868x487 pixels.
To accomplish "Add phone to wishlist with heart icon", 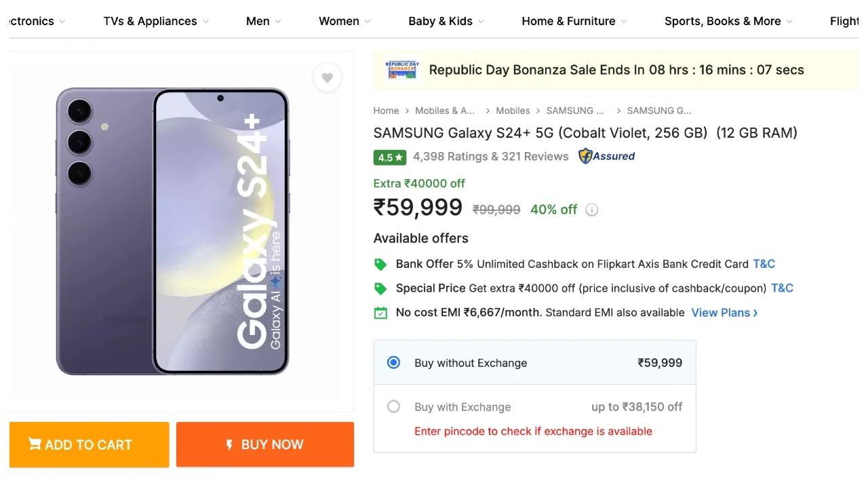I will [327, 78].
